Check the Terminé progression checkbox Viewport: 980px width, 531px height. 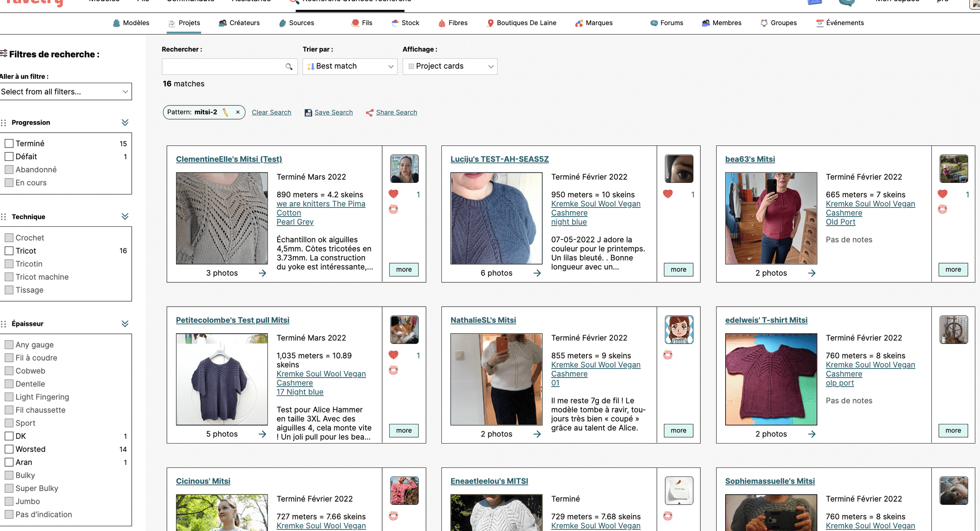9,144
